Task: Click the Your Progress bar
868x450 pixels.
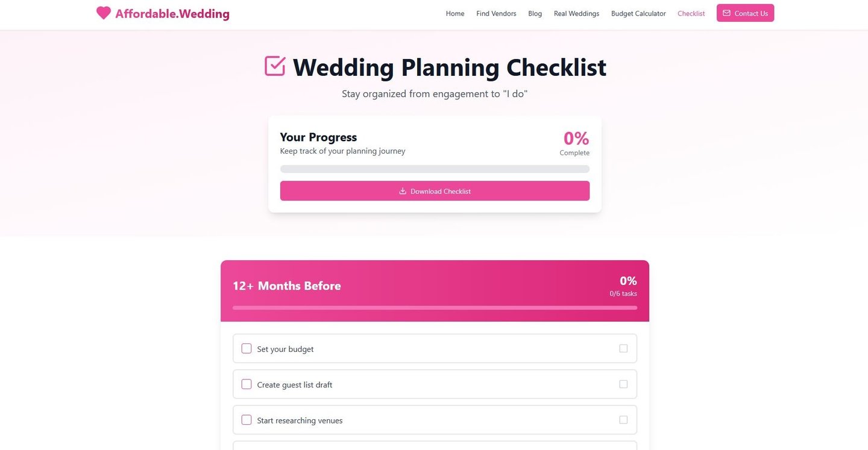Action: pos(435,169)
